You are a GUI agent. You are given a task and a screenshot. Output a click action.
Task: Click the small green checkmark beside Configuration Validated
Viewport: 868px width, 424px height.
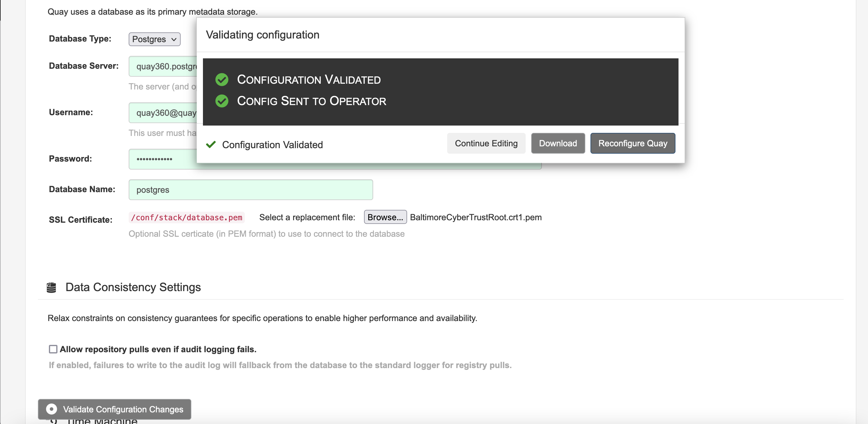tap(211, 144)
